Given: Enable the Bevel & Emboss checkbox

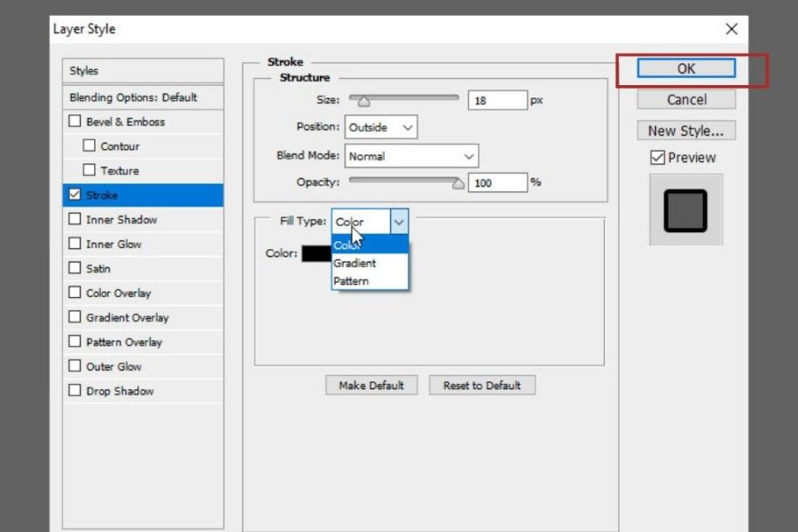Looking at the screenshot, I should click(x=74, y=121).
